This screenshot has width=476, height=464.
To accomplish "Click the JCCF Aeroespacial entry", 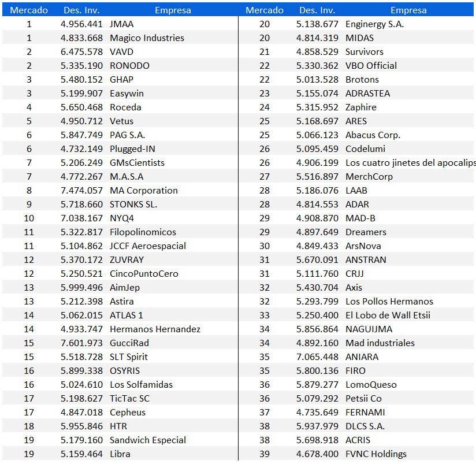I will coord(148,246).
